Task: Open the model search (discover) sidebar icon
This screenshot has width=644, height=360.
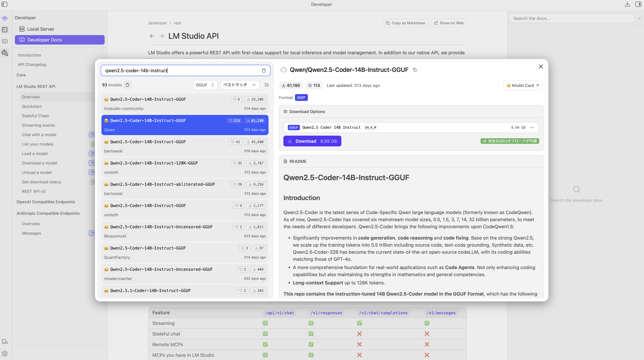Action: point(5,53)
